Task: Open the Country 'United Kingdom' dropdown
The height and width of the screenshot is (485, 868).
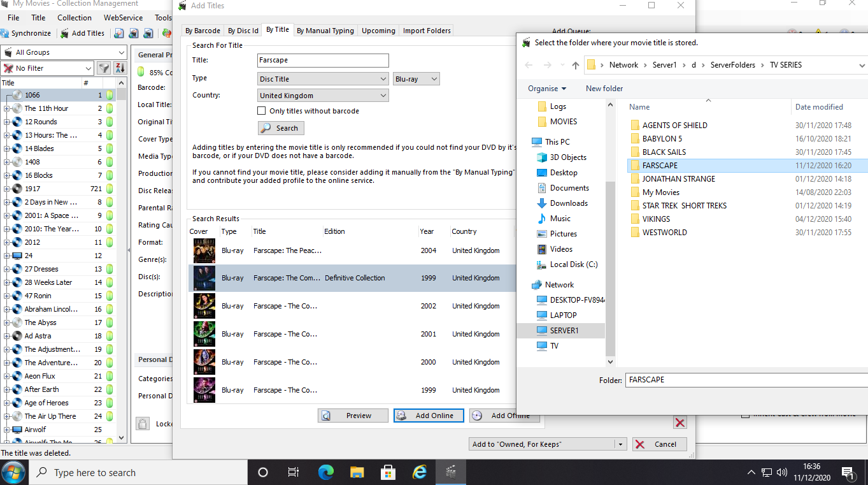Action: [x=323, y=96]
